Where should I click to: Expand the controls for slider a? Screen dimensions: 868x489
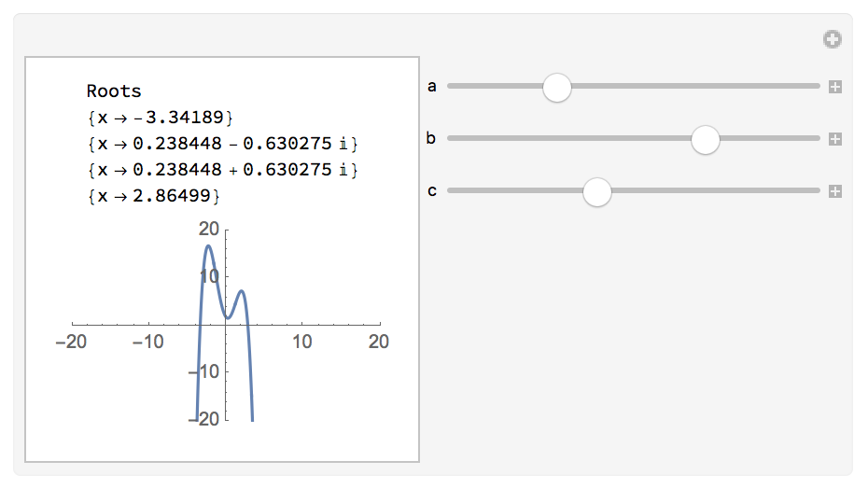[835, 87]
